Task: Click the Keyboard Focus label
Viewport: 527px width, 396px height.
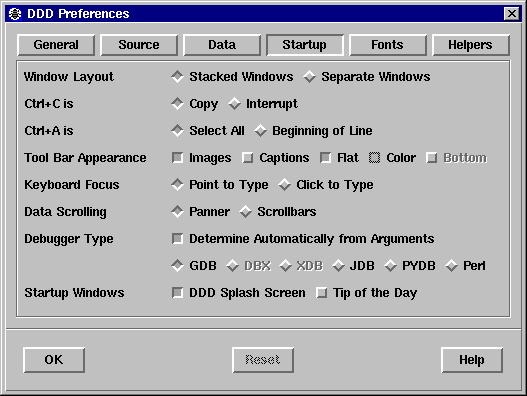Action: pyautogui.click(x=72, y=185)
